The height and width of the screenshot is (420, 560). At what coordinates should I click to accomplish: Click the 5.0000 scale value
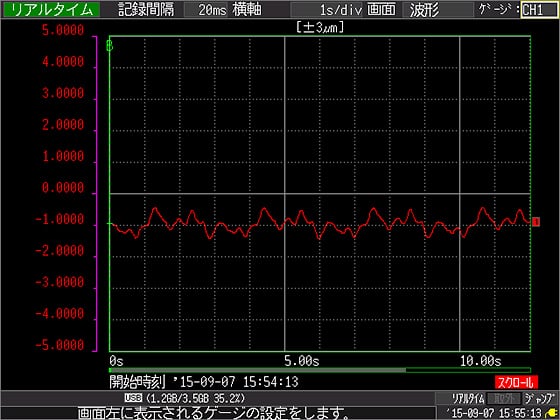pyautogui.click(x=63, y=30)
